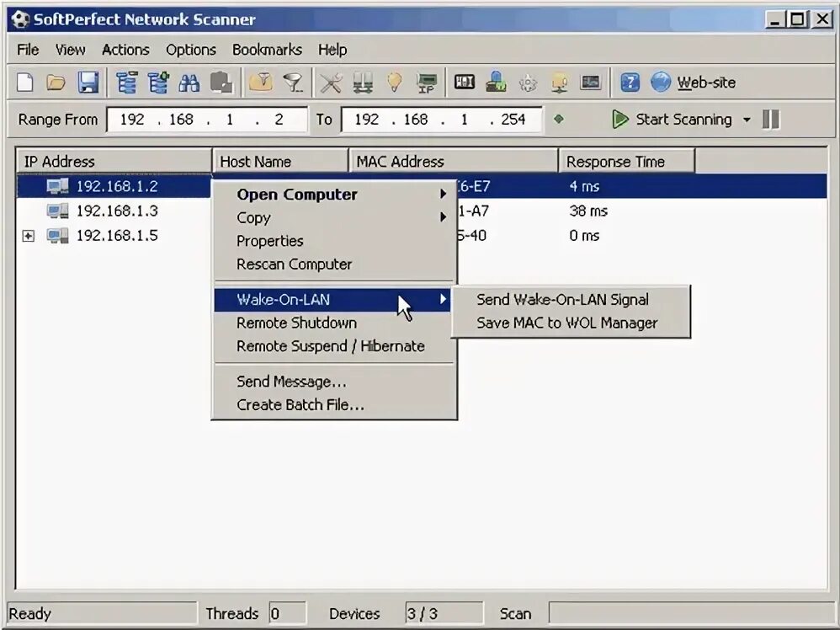Click the Wake-On-LAN manager HDI icon

464,82
